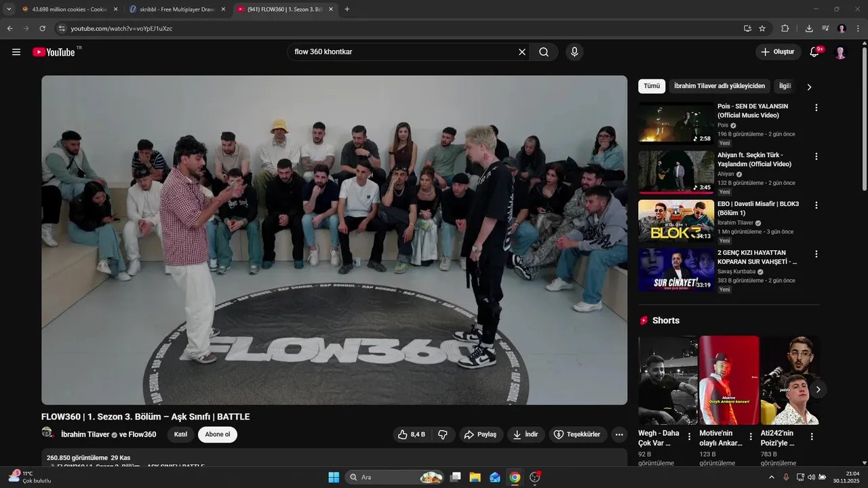Open the Chrome tab search dropdown
Viewport: 868px width, 488px height.
point(9,9)
